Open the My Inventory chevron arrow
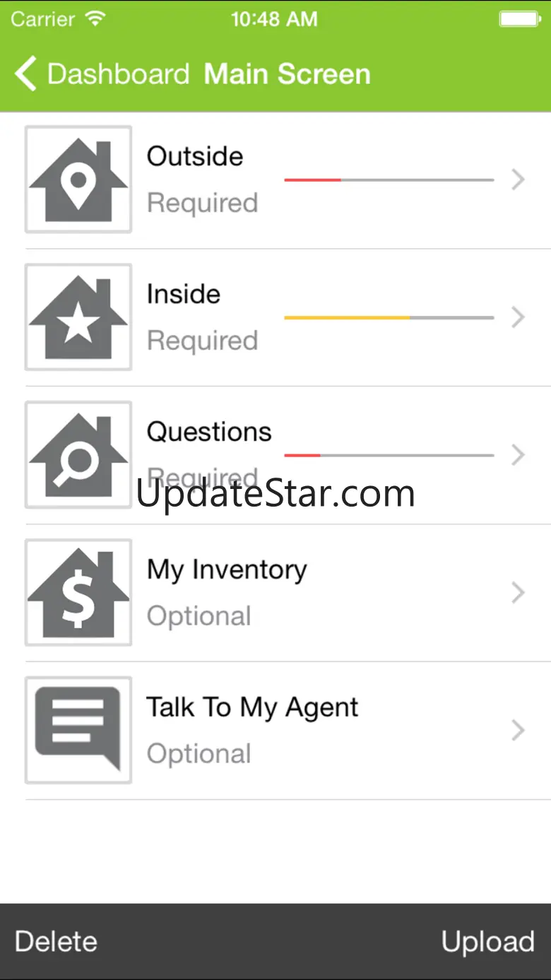The image size is (551, 980). [519, 593]
